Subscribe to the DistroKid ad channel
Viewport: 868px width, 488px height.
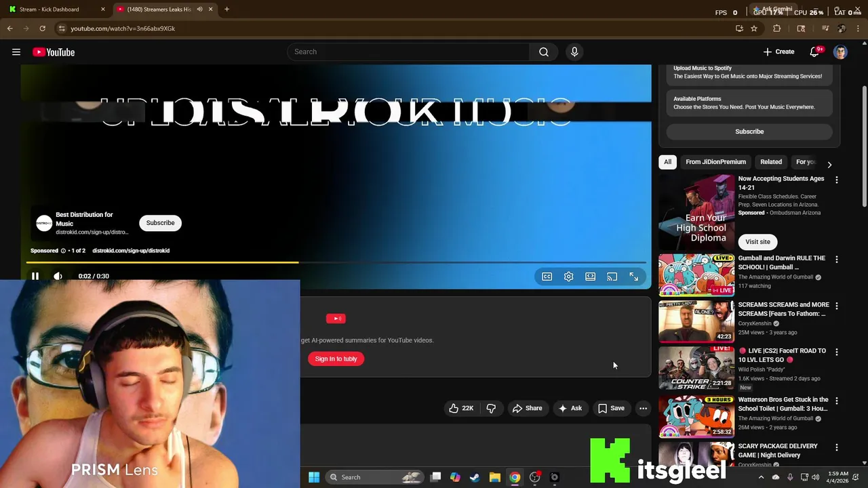161,223
